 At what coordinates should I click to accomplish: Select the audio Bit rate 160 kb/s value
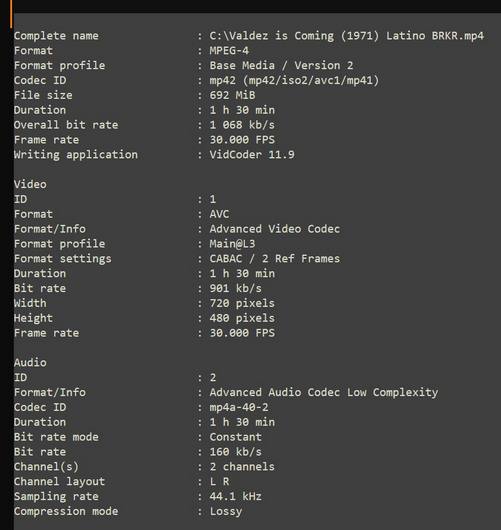pos(235,452)
